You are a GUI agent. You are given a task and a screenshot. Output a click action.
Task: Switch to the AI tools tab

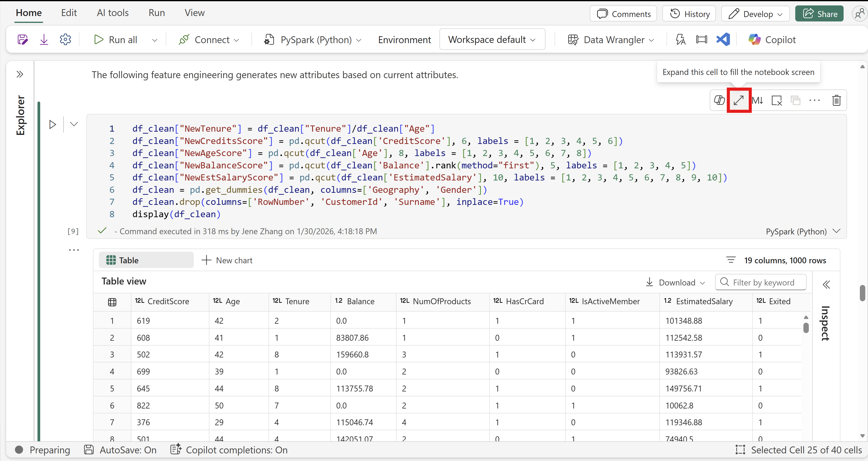[112, 13]
